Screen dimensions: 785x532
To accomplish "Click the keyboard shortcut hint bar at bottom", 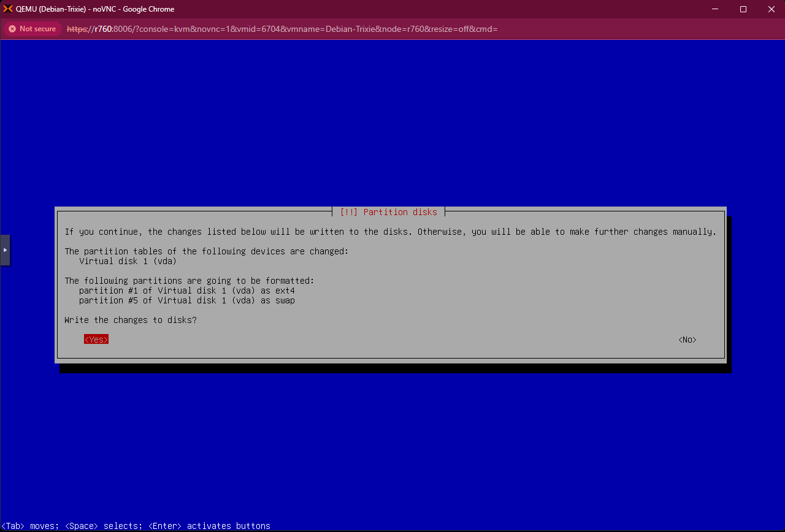I will coord(135,525).
